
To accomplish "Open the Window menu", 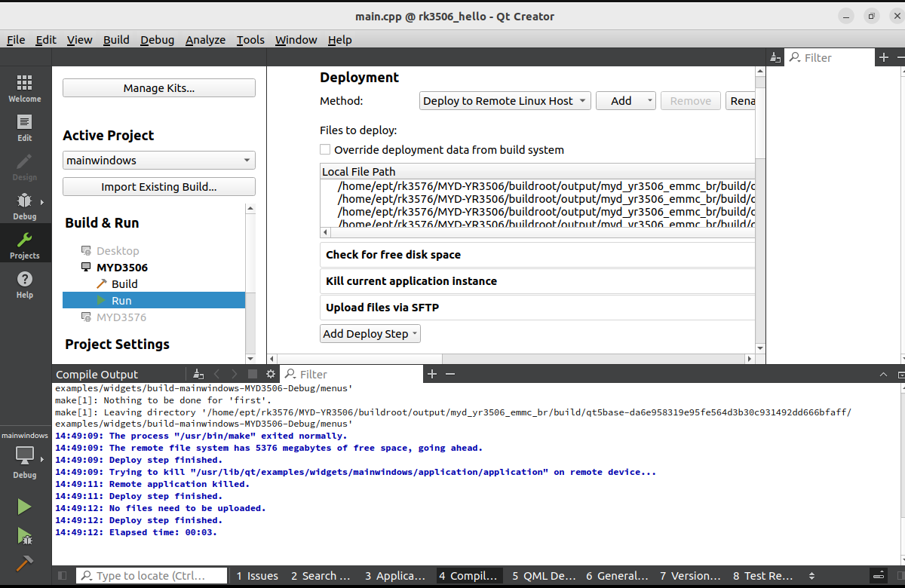I will [x=296, y=40].
